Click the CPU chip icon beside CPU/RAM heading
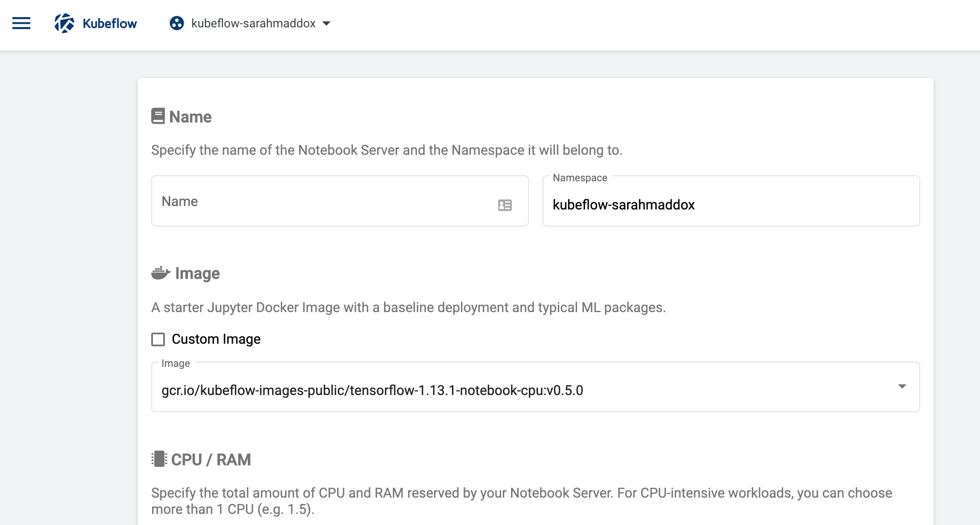Image resolution: width=980 pixels, height=525 pixels. (158, 458)
